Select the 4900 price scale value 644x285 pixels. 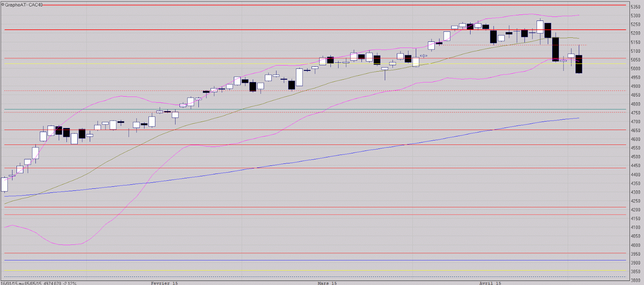pyautogui.click(x=636, y=86)
